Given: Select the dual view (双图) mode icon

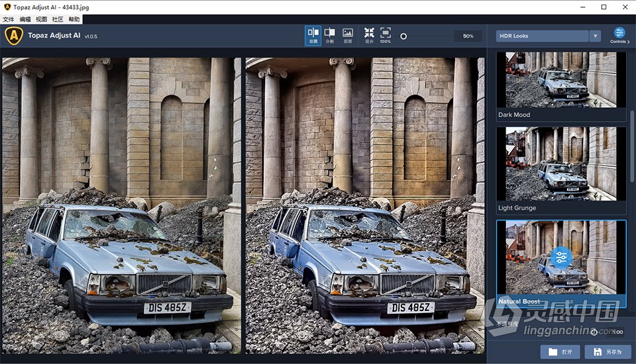Looking at the screenshot, I should pos(313,36).
